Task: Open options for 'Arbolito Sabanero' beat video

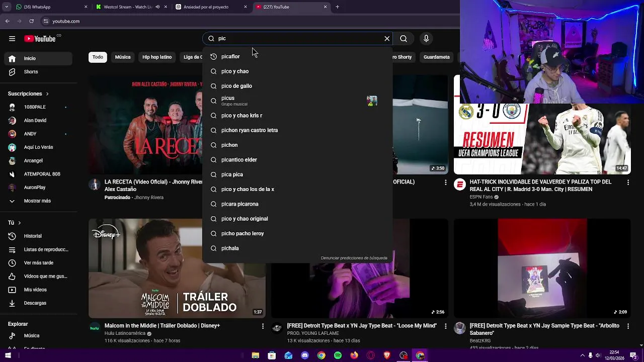Action: coord(628,326)
